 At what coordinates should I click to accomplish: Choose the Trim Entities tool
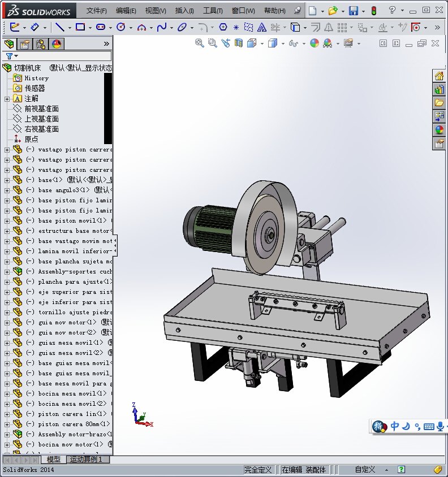275,27
